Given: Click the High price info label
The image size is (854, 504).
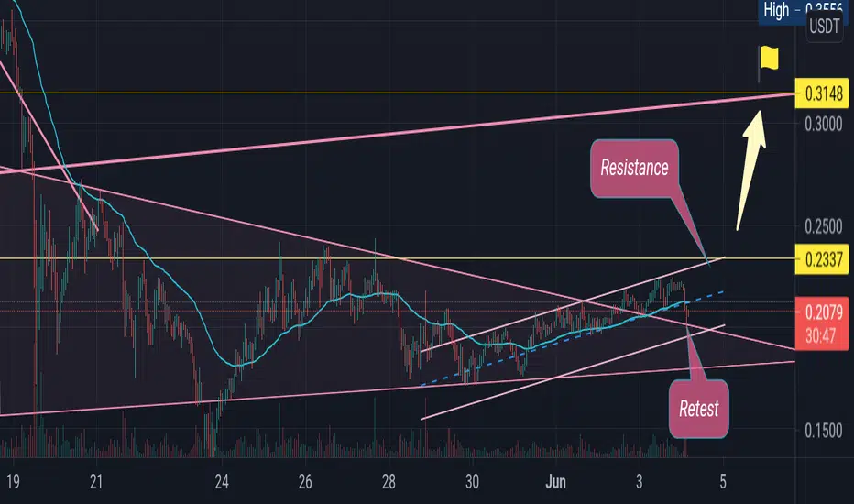Looking at the screenshot, I should 803,10.
